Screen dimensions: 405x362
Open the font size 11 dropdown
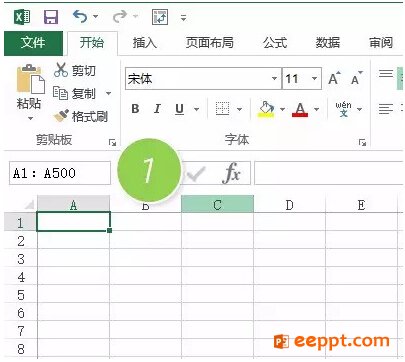pyautogui.click(x=314, y=79)
